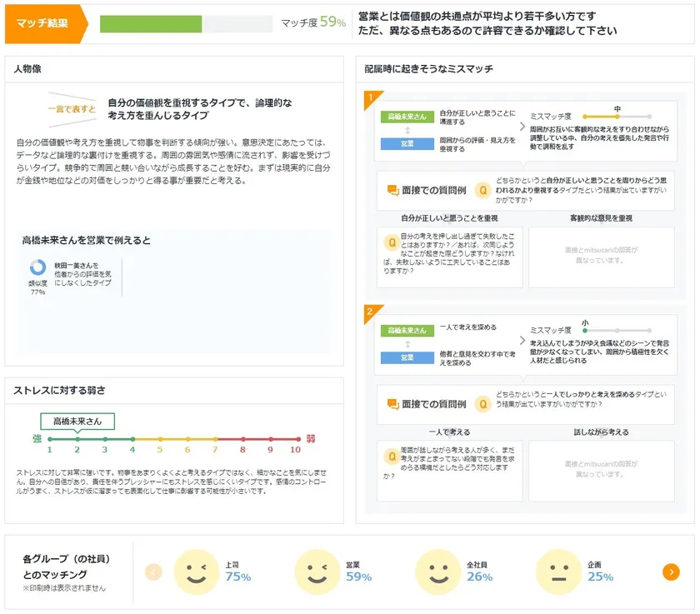Click the 営業 59% winking smiley face
Viewport: 700px width, 614px height.
pyautogui.click(x=317, y=572)
